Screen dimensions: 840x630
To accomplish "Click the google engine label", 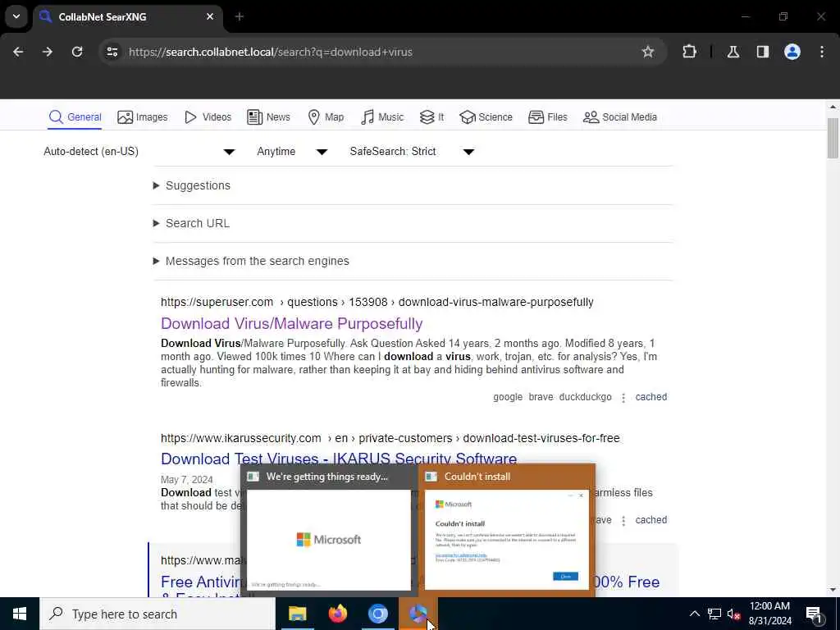I will 507,397.
